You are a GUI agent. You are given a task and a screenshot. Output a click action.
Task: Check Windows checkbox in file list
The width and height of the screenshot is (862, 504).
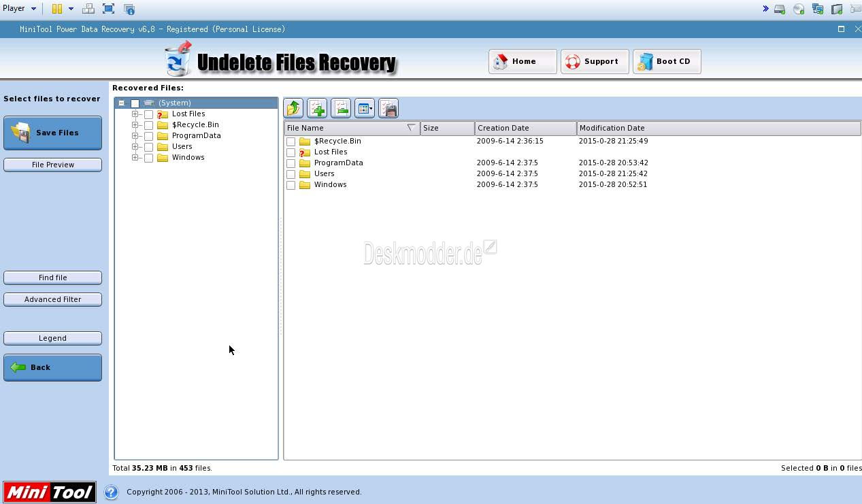pos(291,185)
